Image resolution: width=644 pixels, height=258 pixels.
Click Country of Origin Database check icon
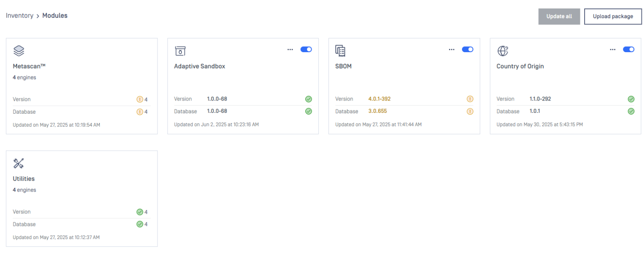point(631,112)
